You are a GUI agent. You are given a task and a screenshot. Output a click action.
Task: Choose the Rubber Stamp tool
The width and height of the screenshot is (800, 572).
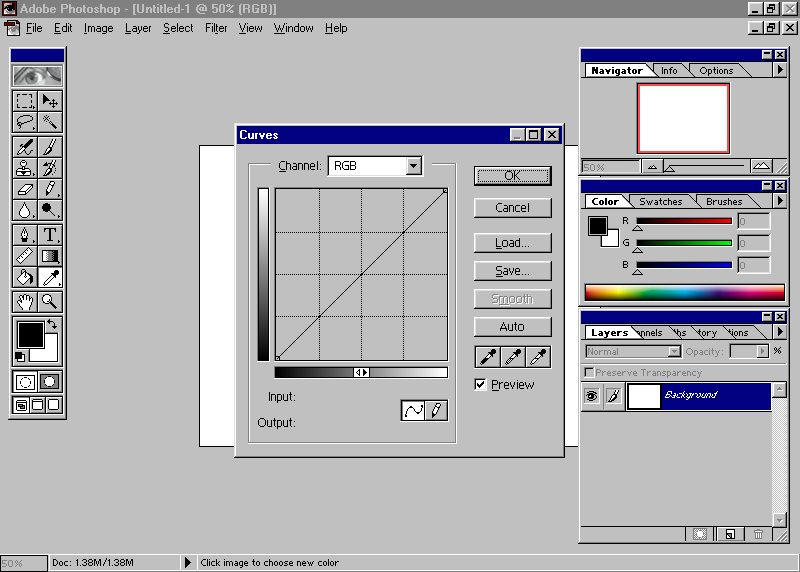(x=24, y=168)
